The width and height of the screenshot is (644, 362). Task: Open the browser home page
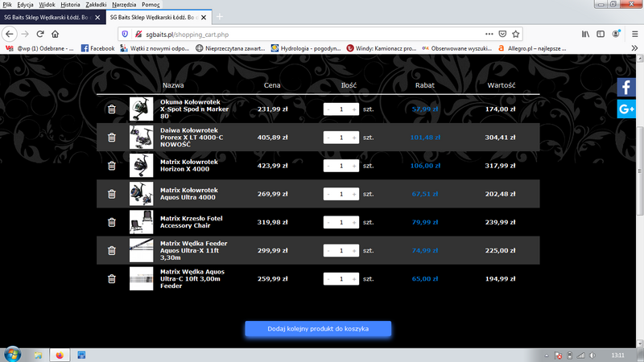tap(55, 34)
